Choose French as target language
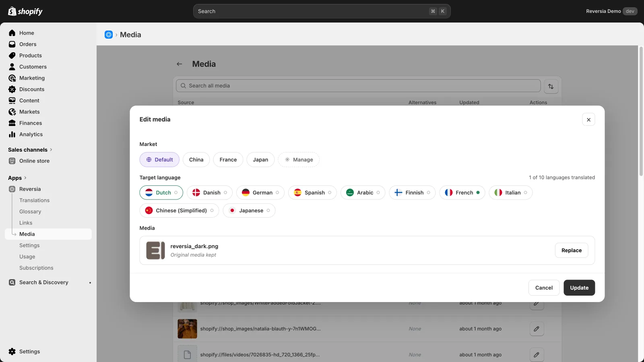 462,193
